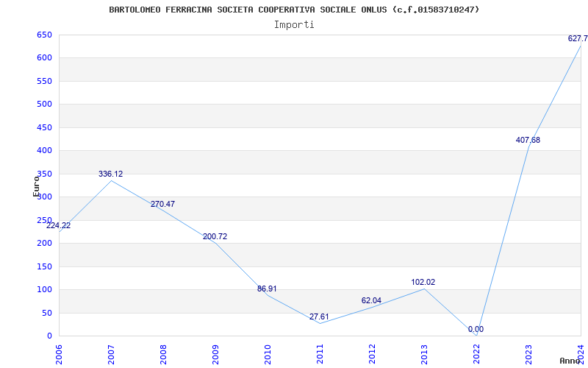Image resolution: width=588 pixels, height=368 pixels.
Task: Click the 250 y-axis tick label
Action: (44, 220)
